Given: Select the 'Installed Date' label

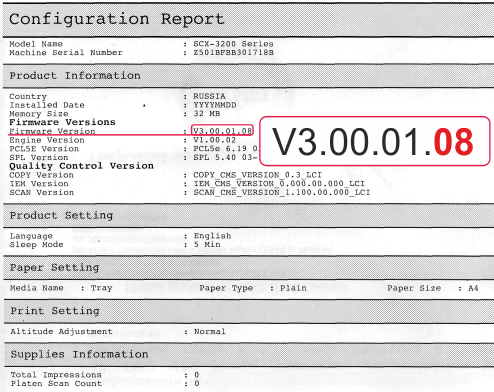Looking at the screenshot, I should point(47,105).
